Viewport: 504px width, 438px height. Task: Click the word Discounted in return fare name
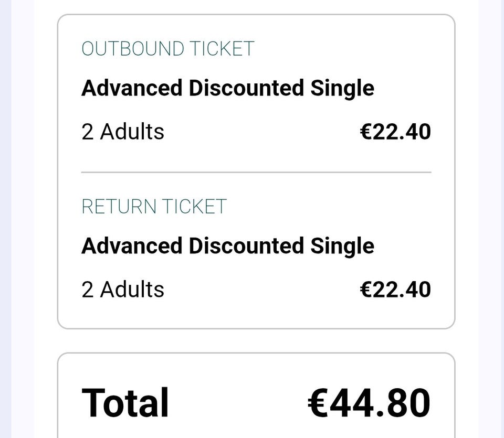click(x=246, y=246)
